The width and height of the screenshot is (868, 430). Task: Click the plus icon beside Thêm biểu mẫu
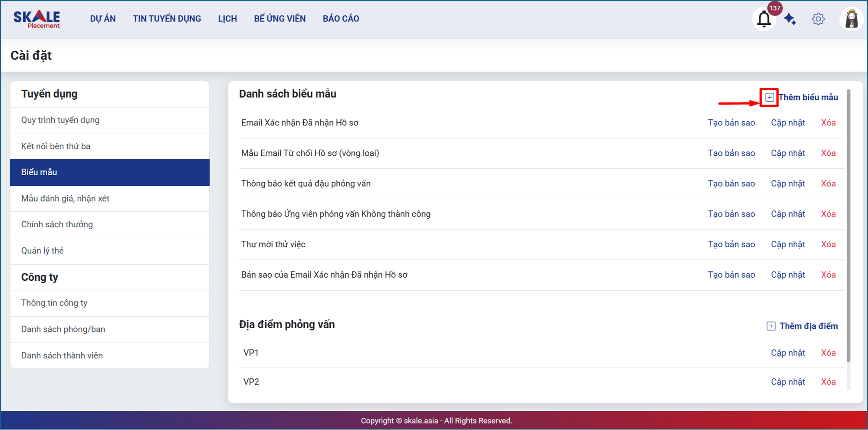coord(769,97)
